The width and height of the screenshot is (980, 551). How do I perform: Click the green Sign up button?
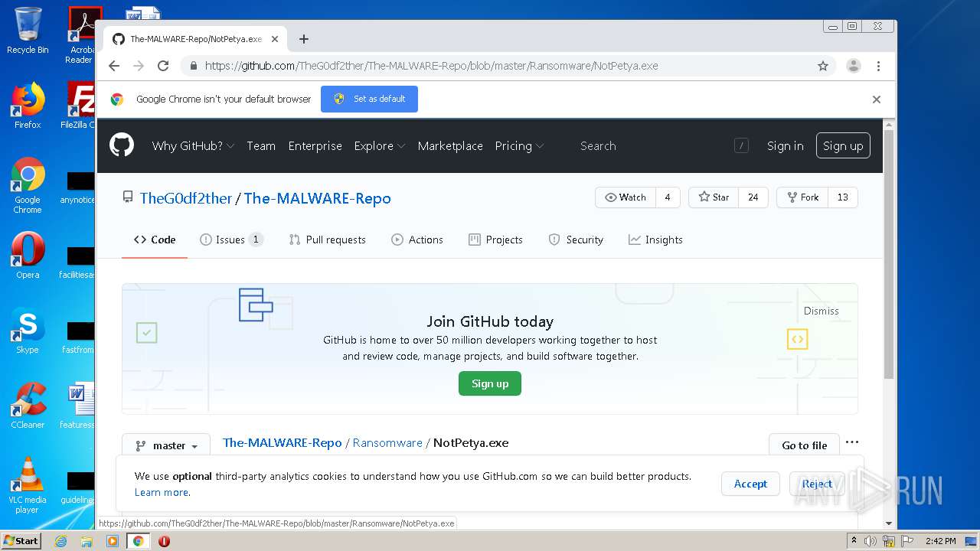coord(490,383)
